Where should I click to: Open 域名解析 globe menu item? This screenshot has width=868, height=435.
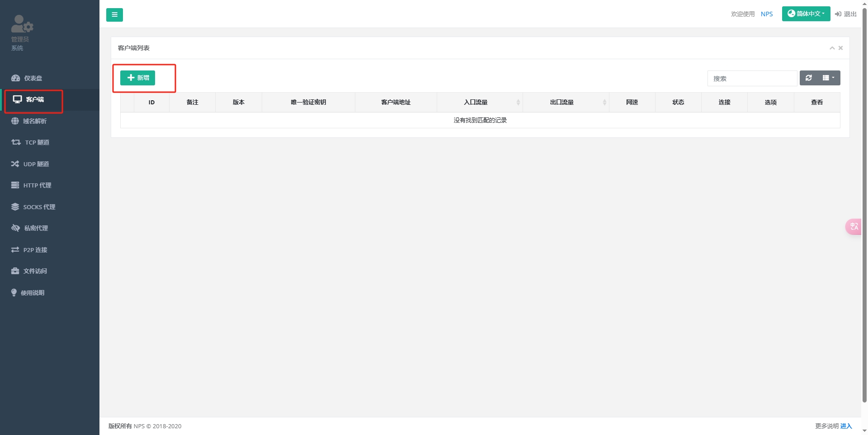[x=34, y=121]
